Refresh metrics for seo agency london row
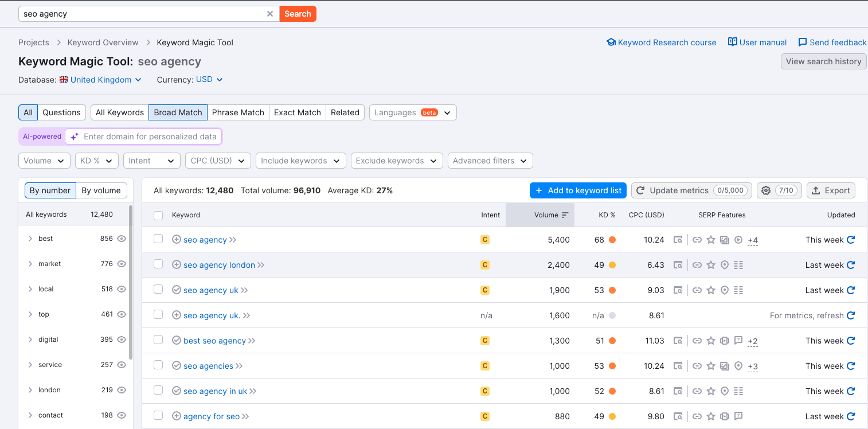The image size is (868, 429). point(851,264)
